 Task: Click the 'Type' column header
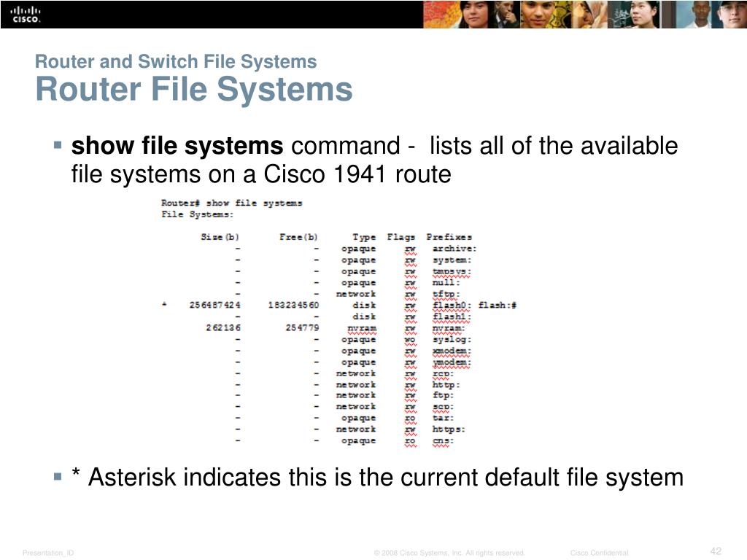tap(364, 237)
